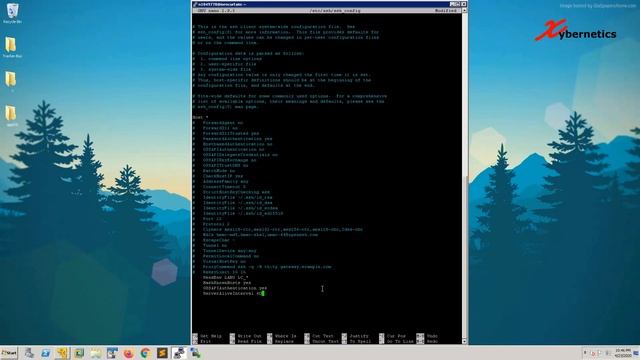Click the Cur Pos shortcut label
The width and height of the screenshot is (640, 360).
point(396,336)
